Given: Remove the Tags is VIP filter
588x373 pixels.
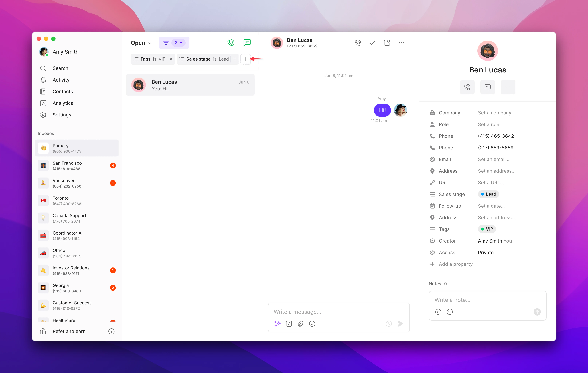Looking at the screenshot, I should [x=171, y=59].
